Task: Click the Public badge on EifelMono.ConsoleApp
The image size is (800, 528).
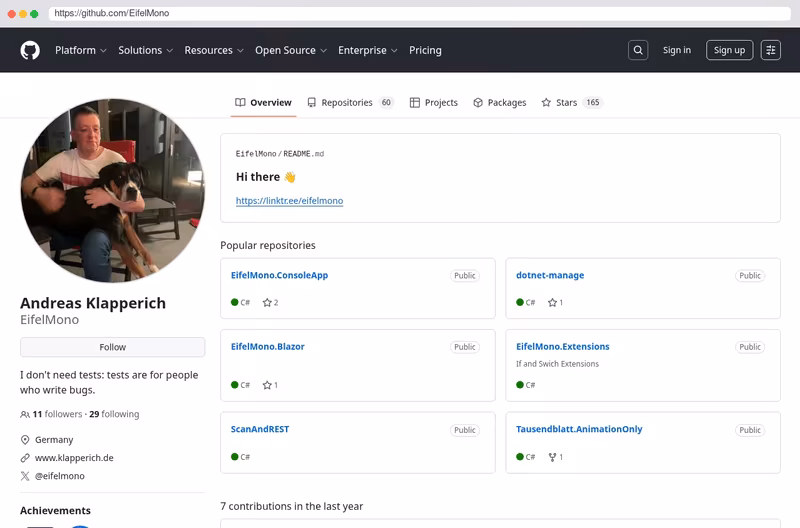Action: click(465, 275)
